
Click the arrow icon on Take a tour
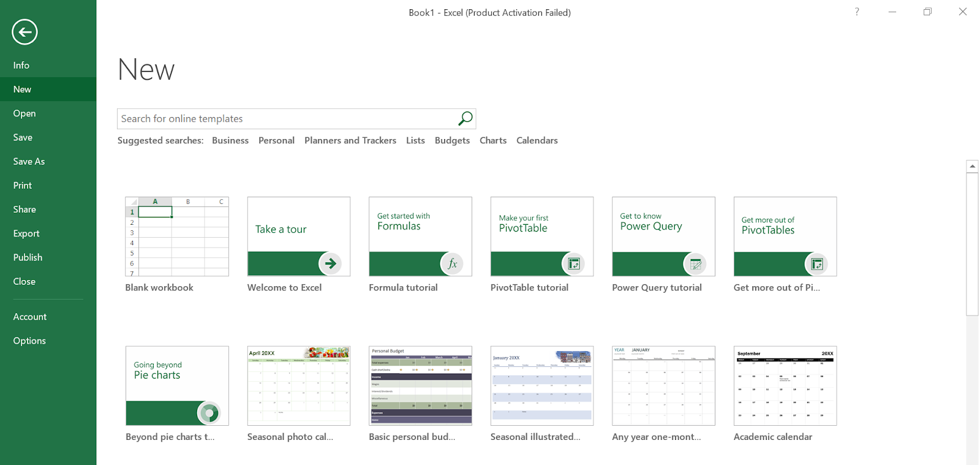point(330,263)
